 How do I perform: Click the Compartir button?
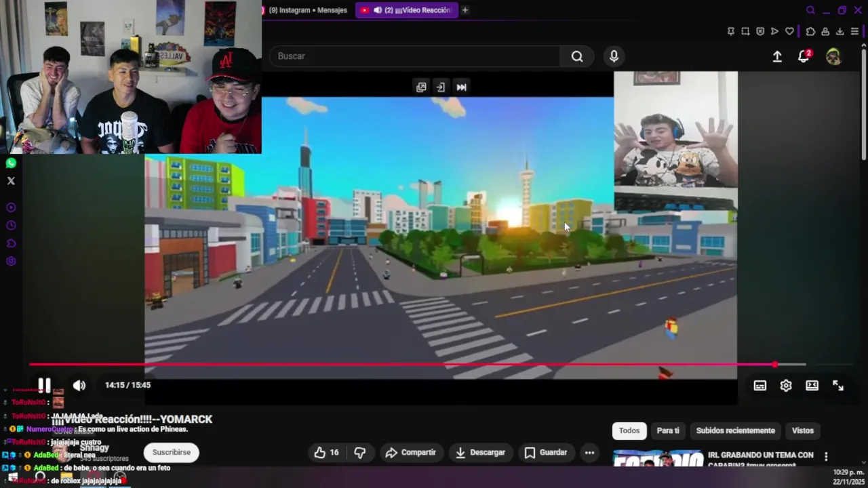click(410, 452)
